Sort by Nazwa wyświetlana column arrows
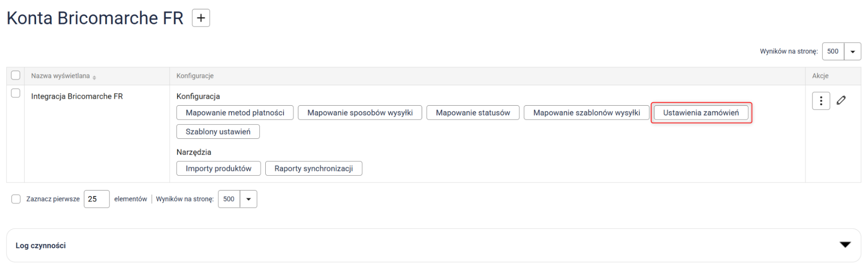 94,77
